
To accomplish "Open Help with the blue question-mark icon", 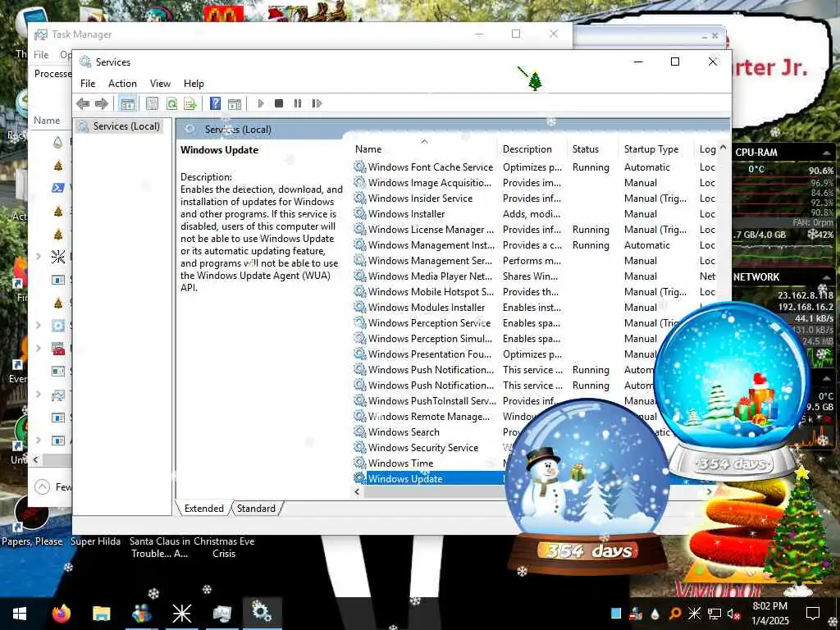I will tap(216, 103).
